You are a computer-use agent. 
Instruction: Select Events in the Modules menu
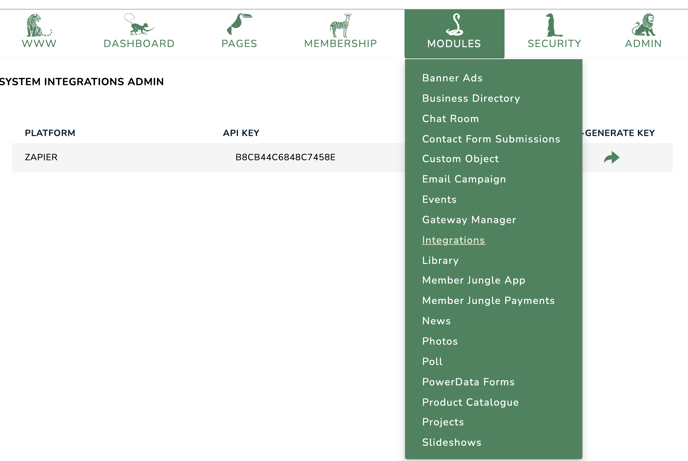[439, 200]
